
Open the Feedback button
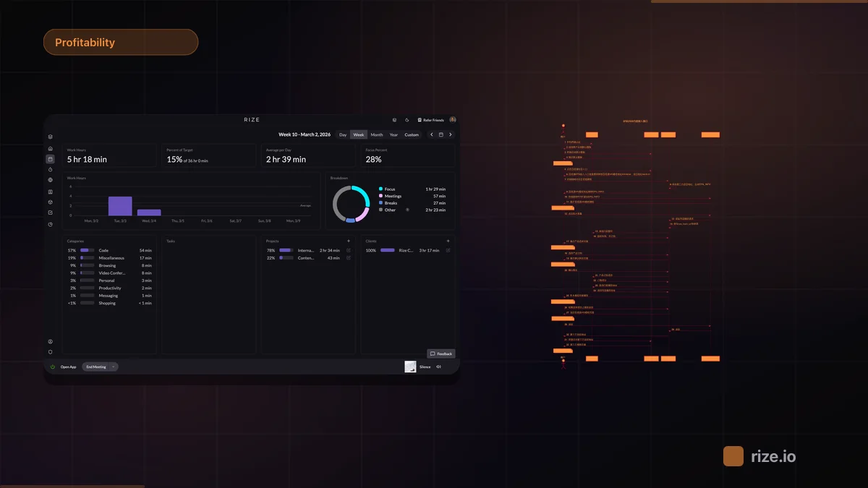point(441,354)
